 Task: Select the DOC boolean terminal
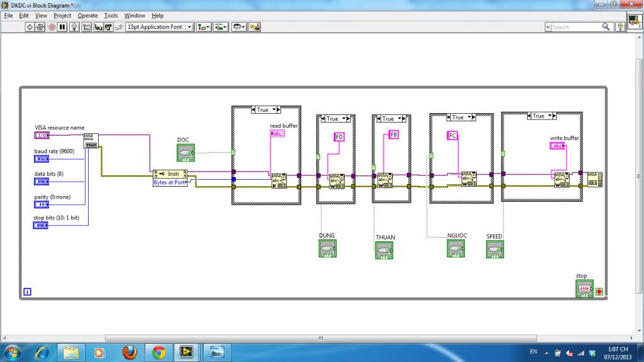click(x=186, y=153)
